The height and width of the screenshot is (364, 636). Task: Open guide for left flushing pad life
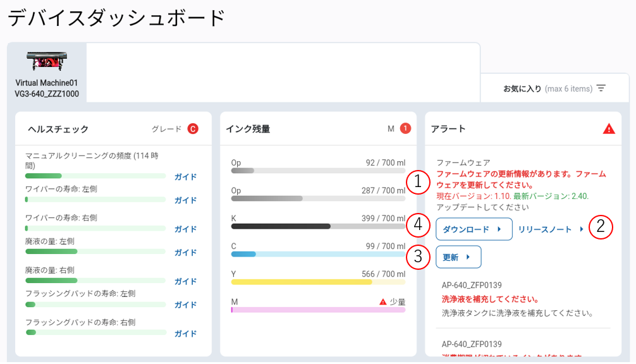[185, 305]
